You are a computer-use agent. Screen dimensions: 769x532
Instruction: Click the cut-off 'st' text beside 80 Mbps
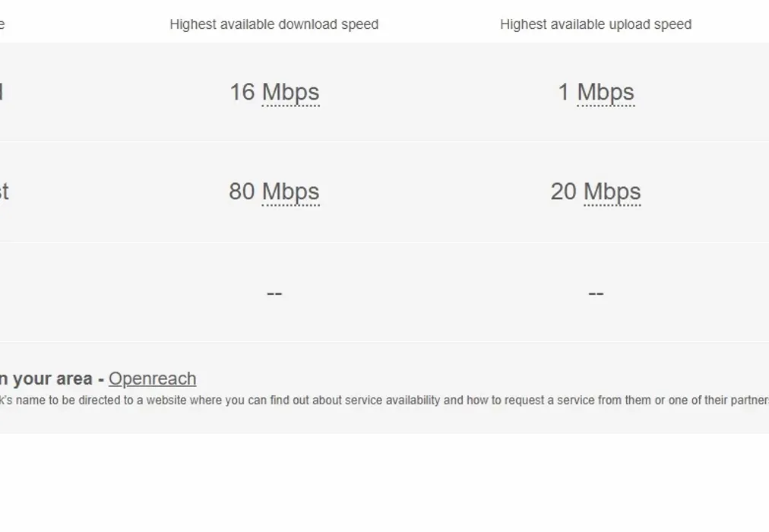[3, 192]
